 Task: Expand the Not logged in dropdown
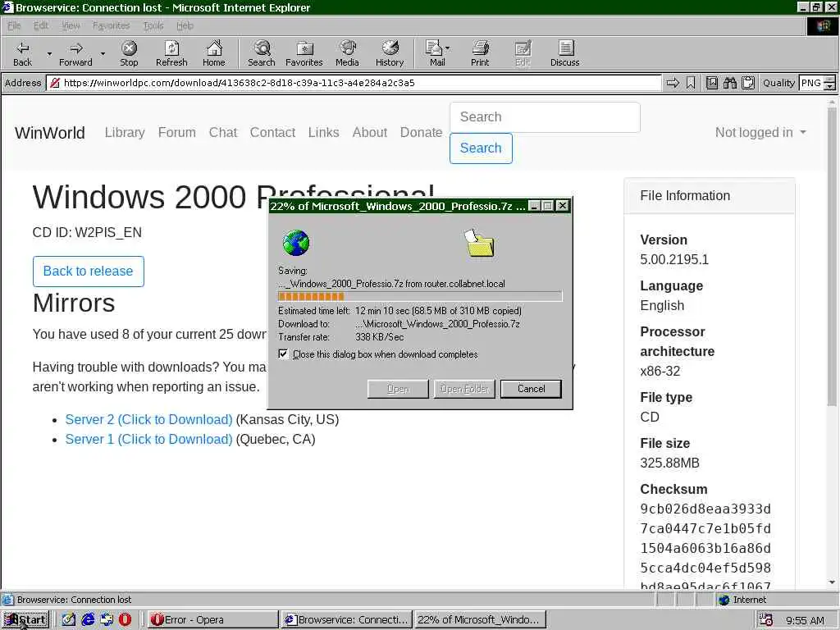pos(760,132)
